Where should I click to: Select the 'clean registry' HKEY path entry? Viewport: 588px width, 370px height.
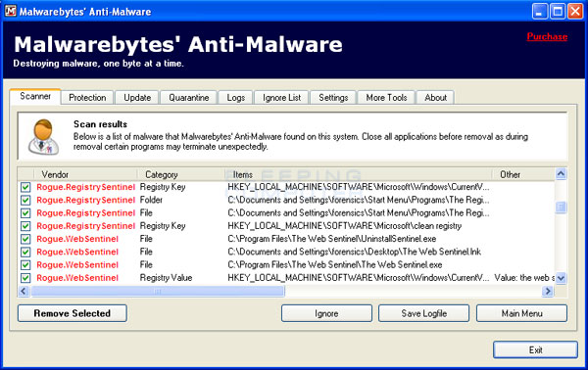tap(345, 226)
